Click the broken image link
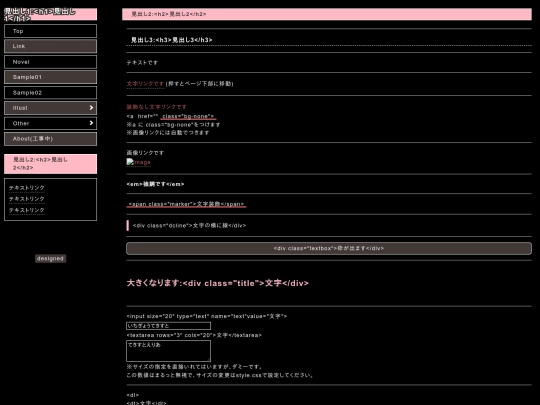The width and height of the screenshot is (540, 405). (x=138, y=162)
